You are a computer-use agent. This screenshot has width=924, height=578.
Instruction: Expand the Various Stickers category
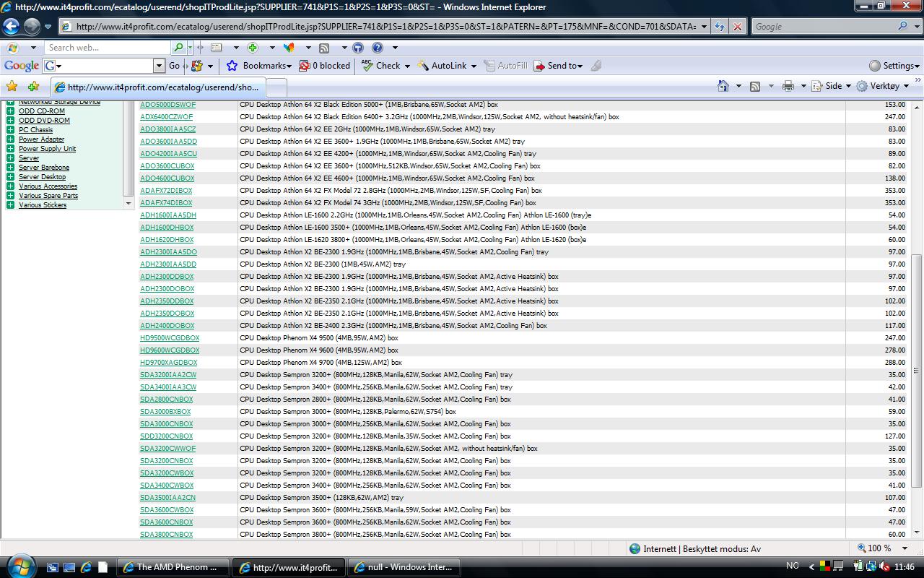point(10,205)
